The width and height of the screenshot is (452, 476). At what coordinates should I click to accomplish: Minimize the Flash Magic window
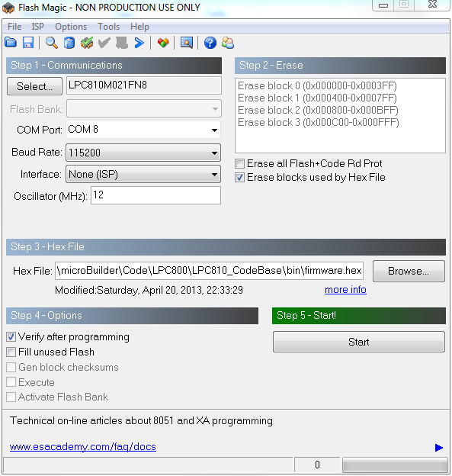pyautogui.click(x=383, y=5)
